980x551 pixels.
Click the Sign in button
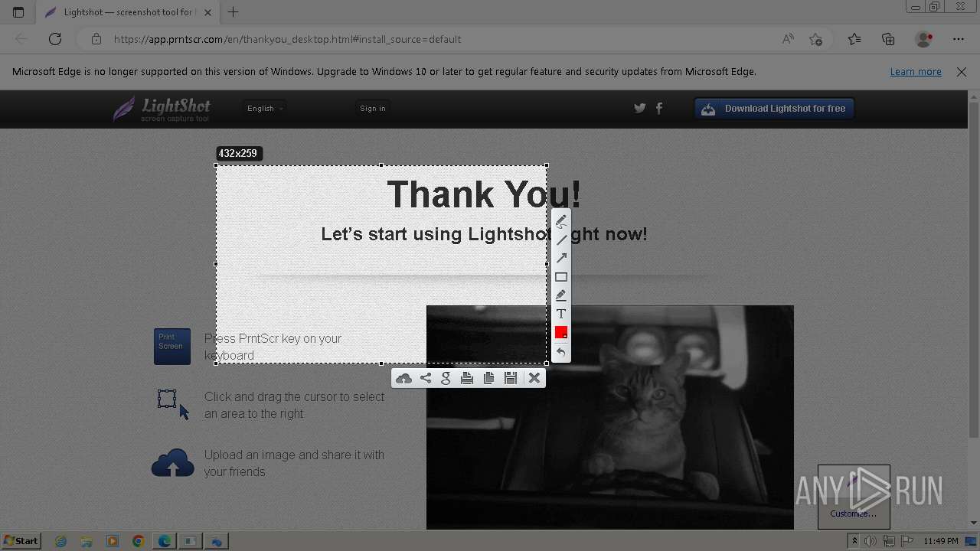click(x=373, y=109)
